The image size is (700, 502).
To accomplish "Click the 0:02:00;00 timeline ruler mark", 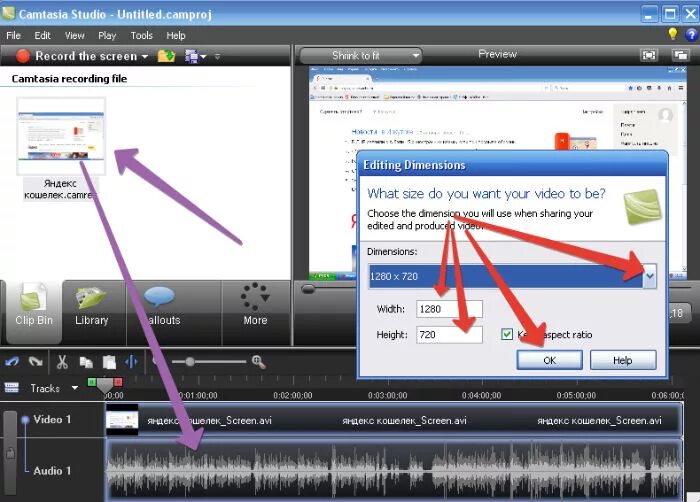I will [293, 395].
